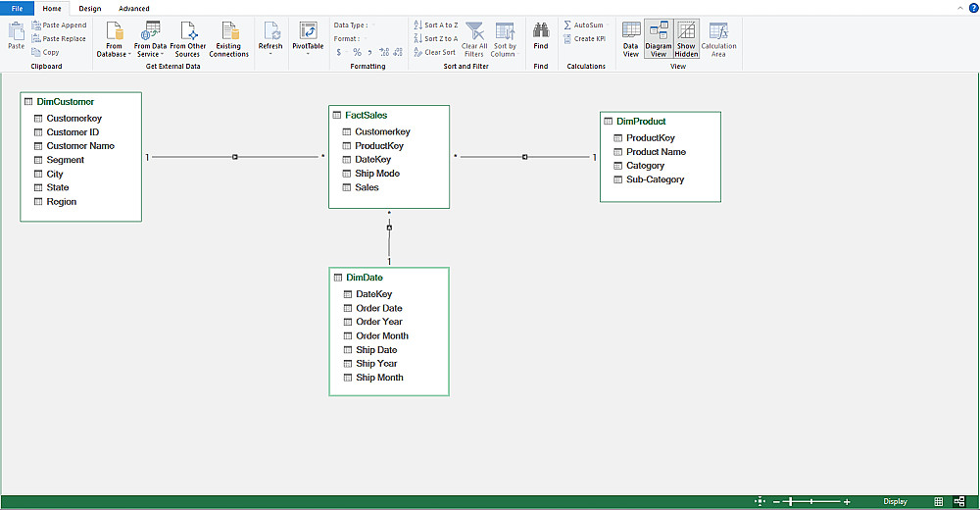Click Sort Z to A
This screenshot has height=510, width=980.
click(436, 39)
